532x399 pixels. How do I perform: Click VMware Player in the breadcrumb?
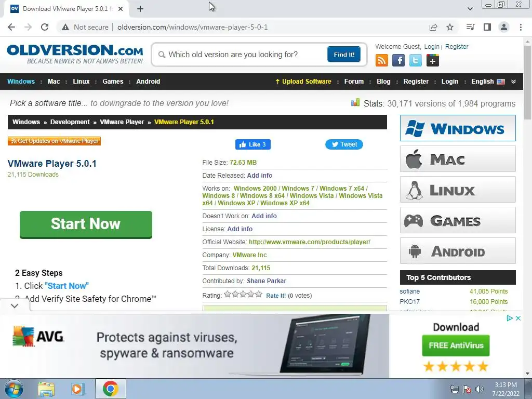click(122, 122)
